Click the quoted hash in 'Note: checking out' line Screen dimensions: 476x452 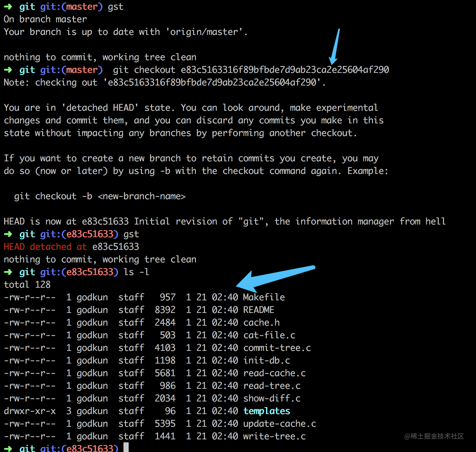pyautogui.click(x=212, y=82)
